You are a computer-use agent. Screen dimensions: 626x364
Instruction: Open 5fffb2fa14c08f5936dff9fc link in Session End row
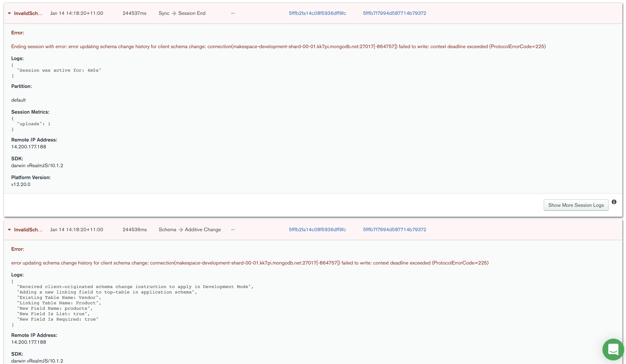317,13
